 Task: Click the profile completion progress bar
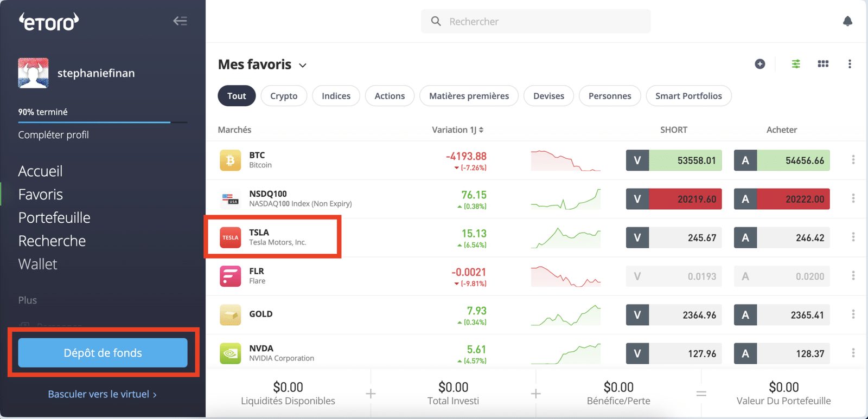pyautogui.click(x=103, y=123)
